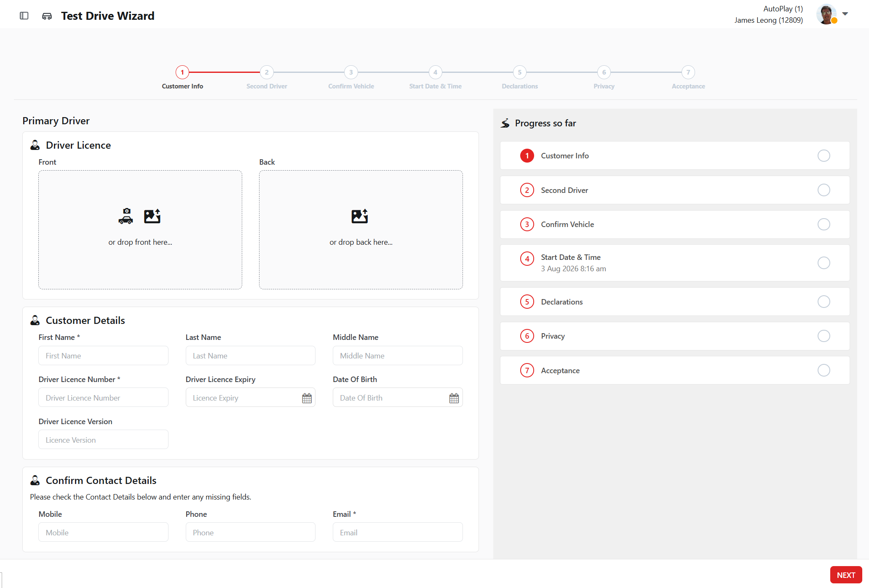Go to step 4 Start Date & Time in stepper

click(x=435, y=72)
